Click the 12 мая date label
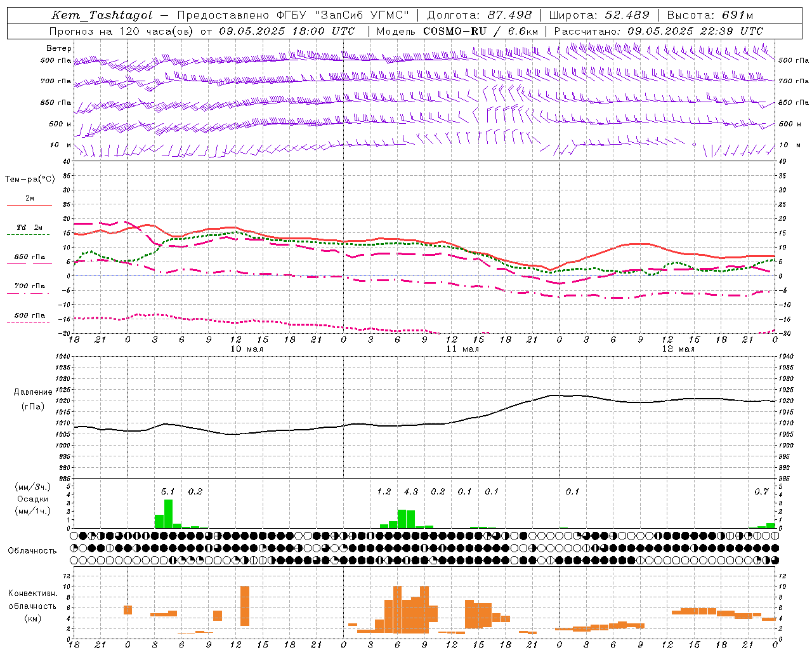Viewport: 812px width, 650px height. coord(678,349)
